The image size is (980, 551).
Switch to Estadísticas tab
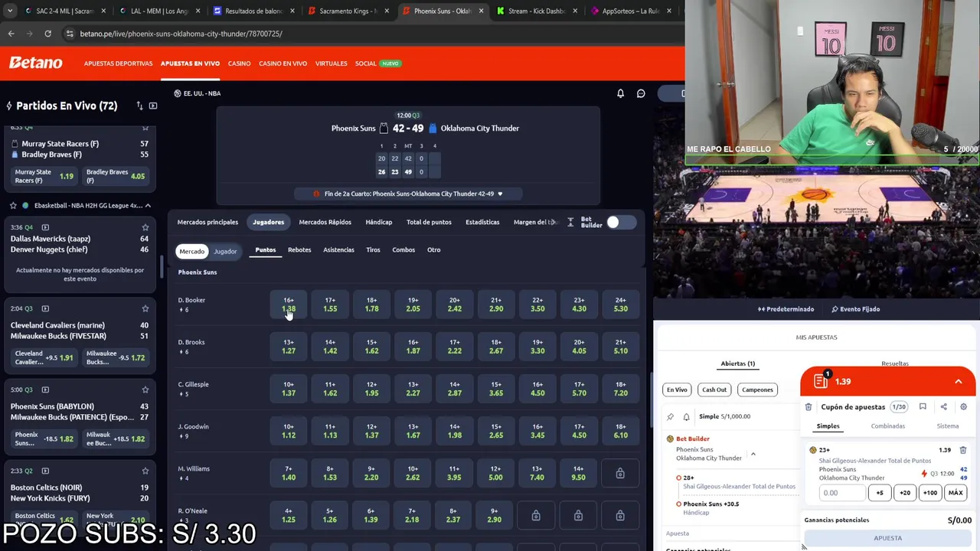pos(482,222)
